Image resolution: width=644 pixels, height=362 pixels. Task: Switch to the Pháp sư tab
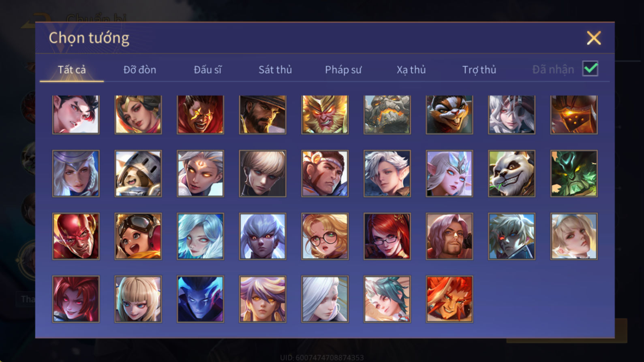click(x=343, y=70)
